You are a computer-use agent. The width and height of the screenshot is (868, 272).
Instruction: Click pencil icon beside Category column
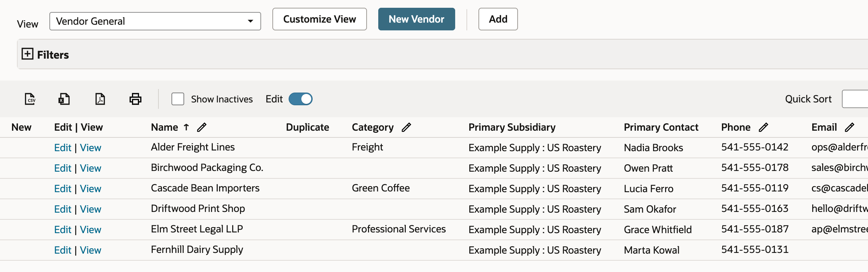point(406,127)
